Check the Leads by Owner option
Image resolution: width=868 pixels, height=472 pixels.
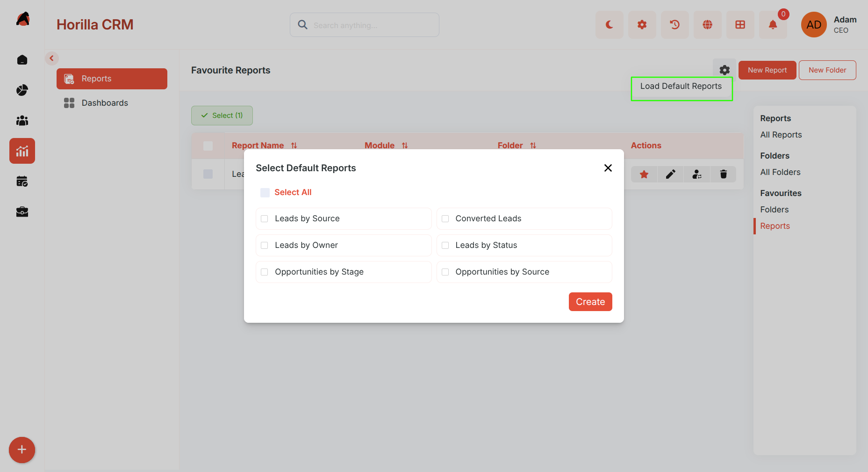pyautogui.click(x=265, y=246)
